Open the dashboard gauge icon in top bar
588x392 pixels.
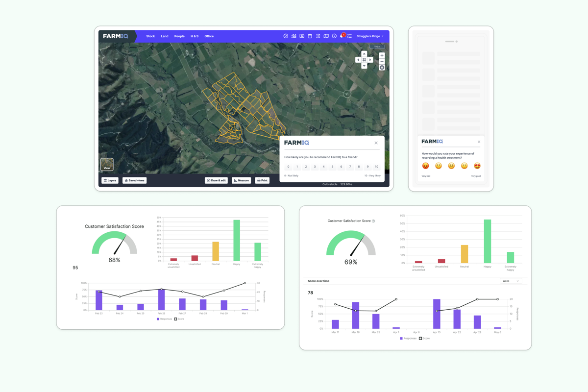(x=286, y=36)
